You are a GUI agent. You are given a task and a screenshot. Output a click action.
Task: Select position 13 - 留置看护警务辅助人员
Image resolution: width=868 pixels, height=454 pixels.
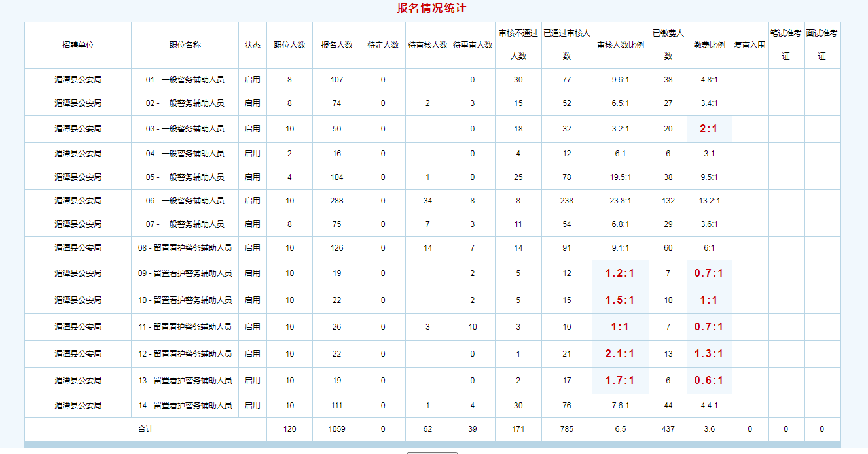tap(185, 381)
